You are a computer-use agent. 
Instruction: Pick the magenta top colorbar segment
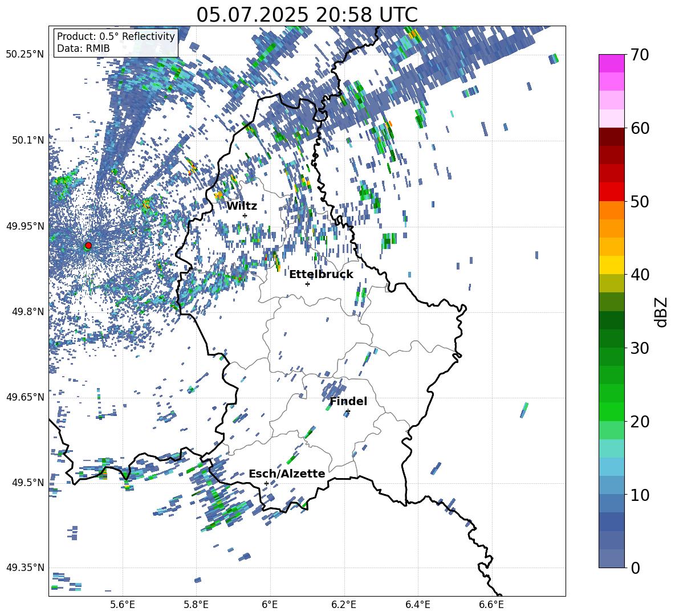[x=611, y=63]
